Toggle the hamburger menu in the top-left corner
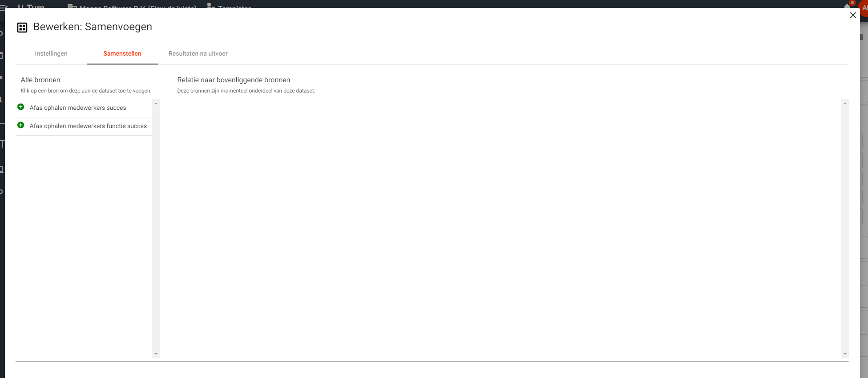 click(4, 6)
